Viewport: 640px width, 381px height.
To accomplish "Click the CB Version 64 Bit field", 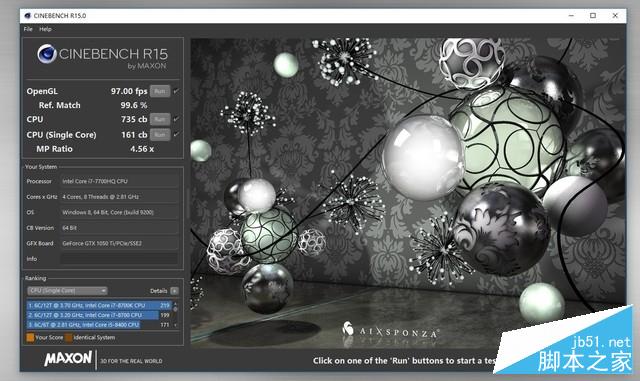I will [x=119, y=227].
